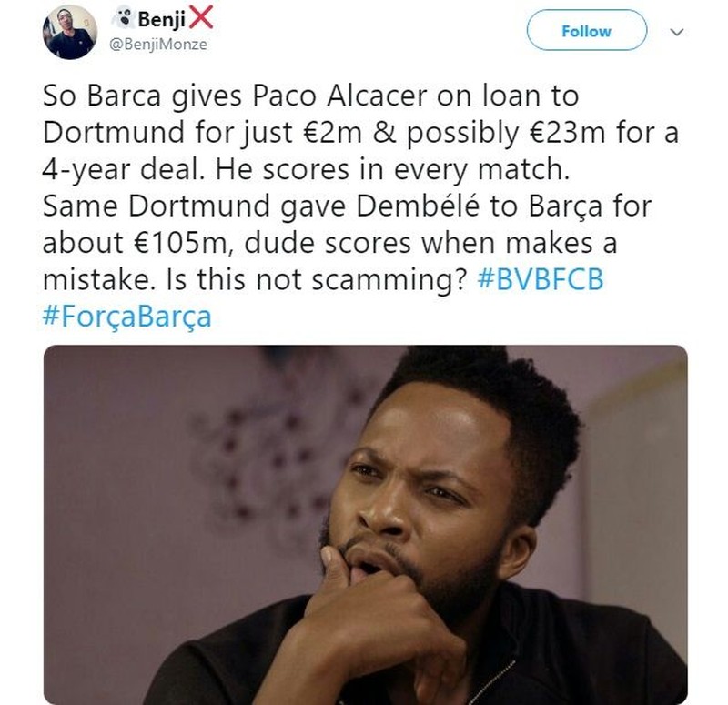Click the word "Dembélé" in the tweet

click(x=422, y=206)
